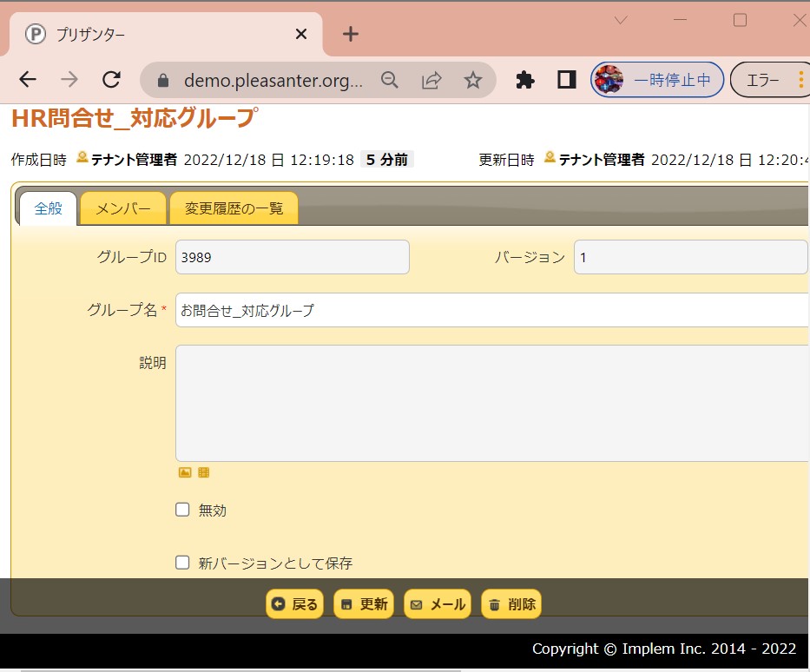Click the 戻る button
The height and width of the screenshot is (672, 810).
coord(295,604)
